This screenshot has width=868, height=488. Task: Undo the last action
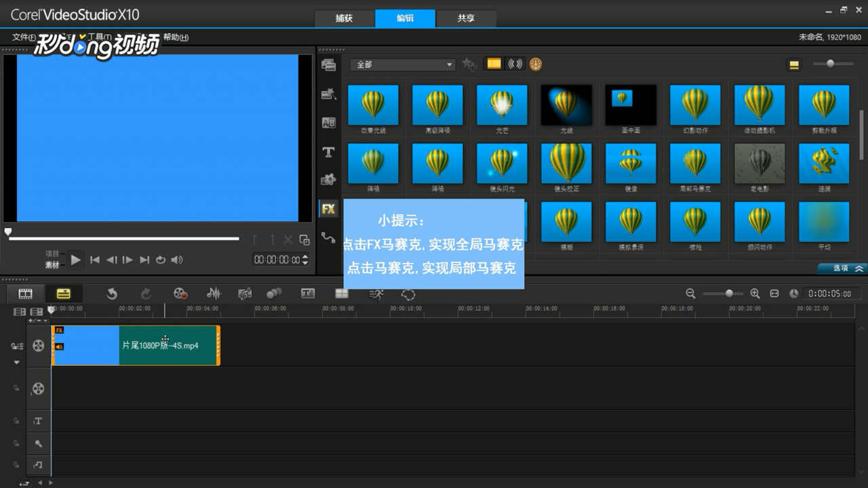click(x=112, y=293)
